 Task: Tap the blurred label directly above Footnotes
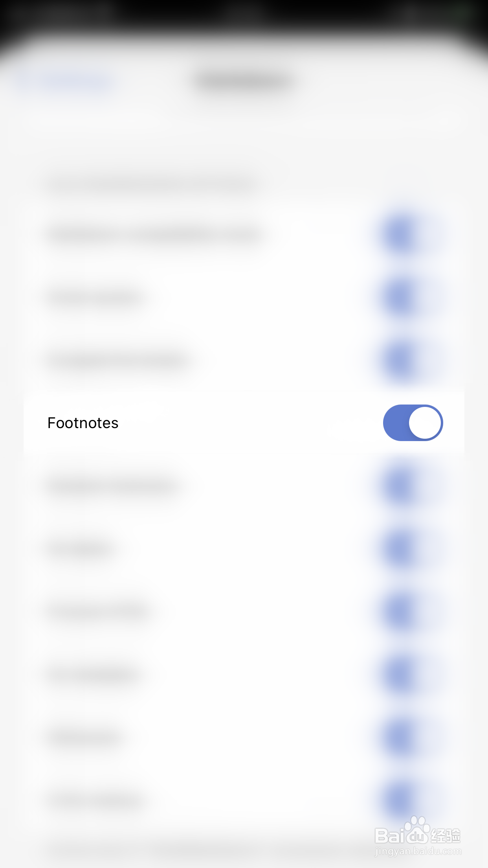[x=118, y=360]
